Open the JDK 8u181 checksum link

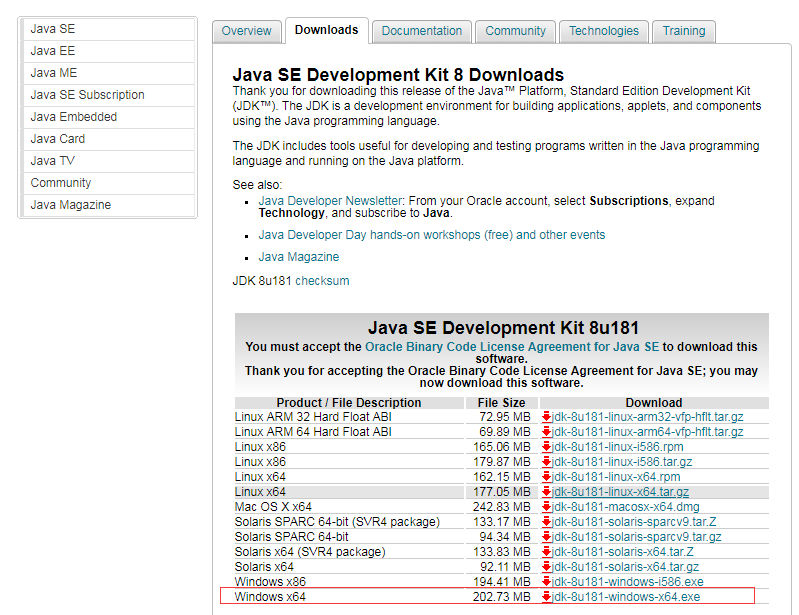pyautogui.click(x=322, y=281)
